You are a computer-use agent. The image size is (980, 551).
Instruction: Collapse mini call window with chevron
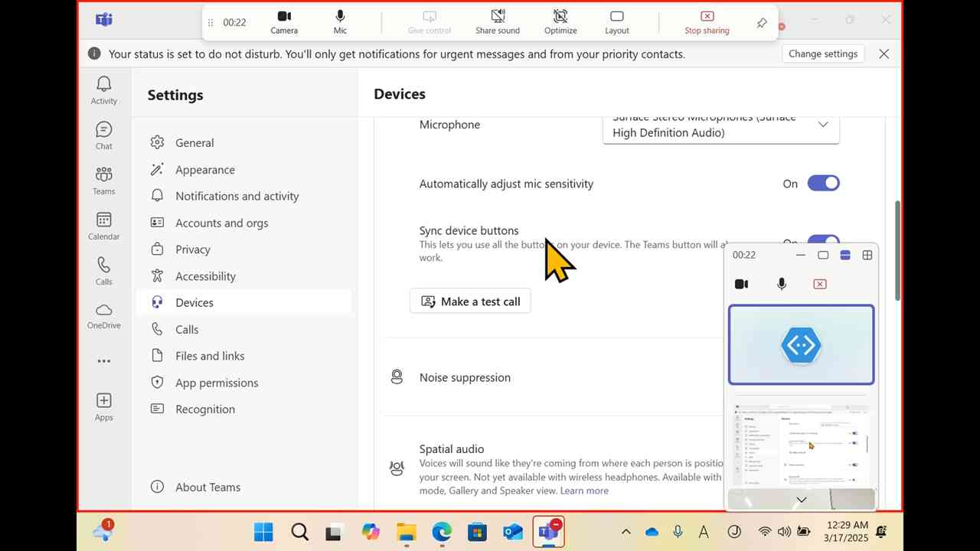tap(801, 500)
